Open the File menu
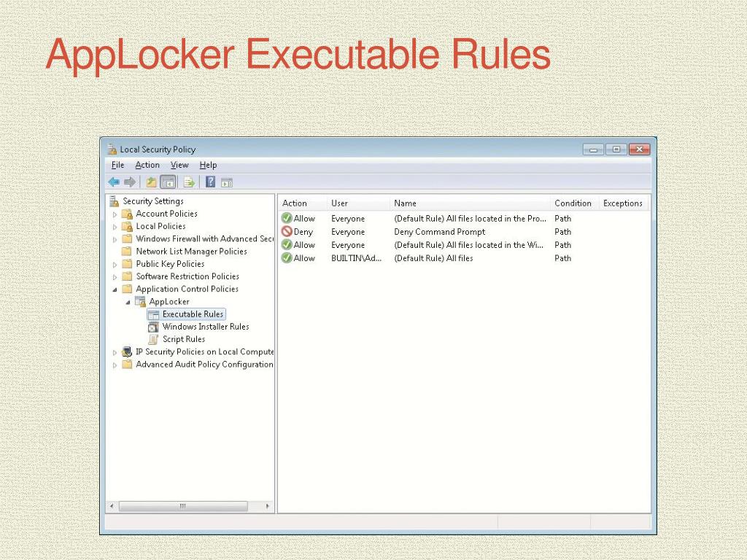Screen dimensions: 747x560 point(117,165)
